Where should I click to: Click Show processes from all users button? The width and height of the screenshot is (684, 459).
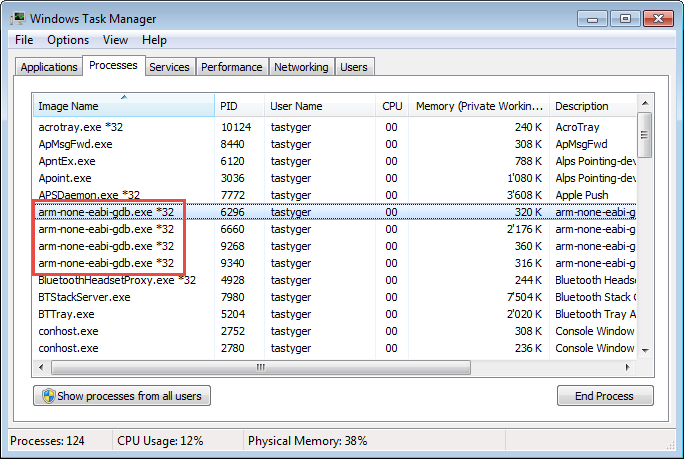click(x=122, y=395)
